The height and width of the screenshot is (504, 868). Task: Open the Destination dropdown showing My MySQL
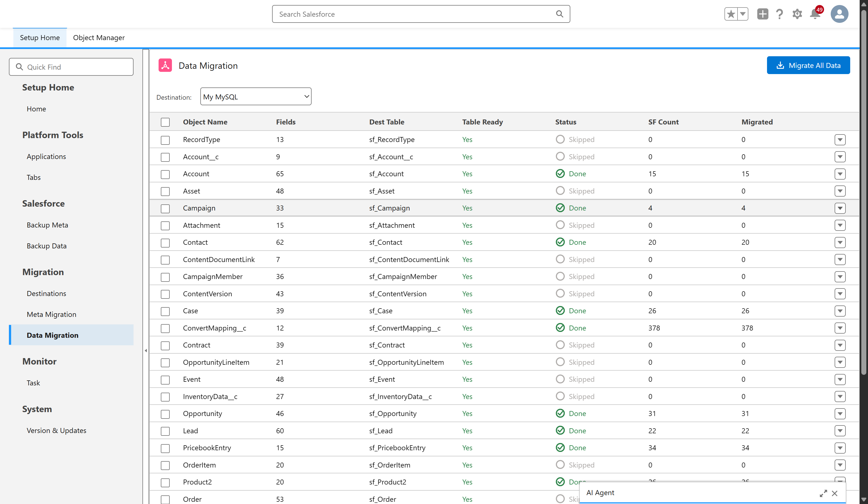(x=256, y=97)
